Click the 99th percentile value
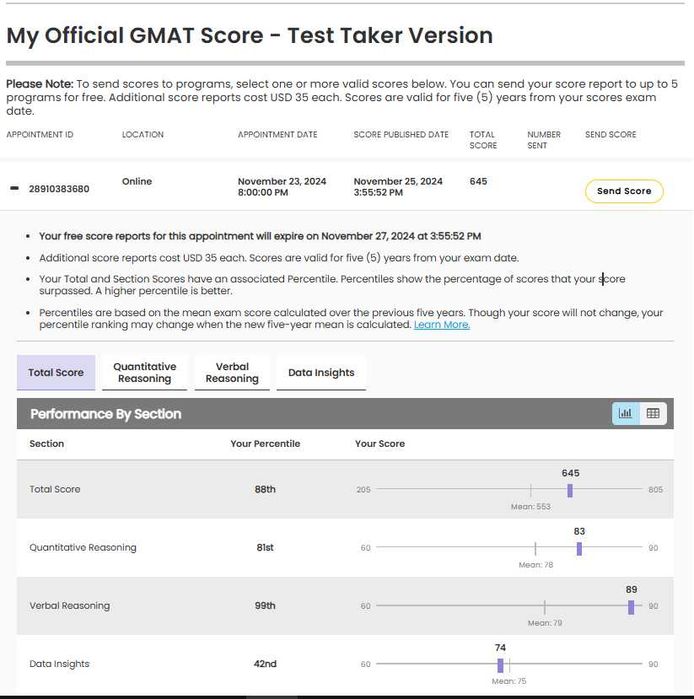This screenshot has width=694, height=699. click(x=265, y=606)
